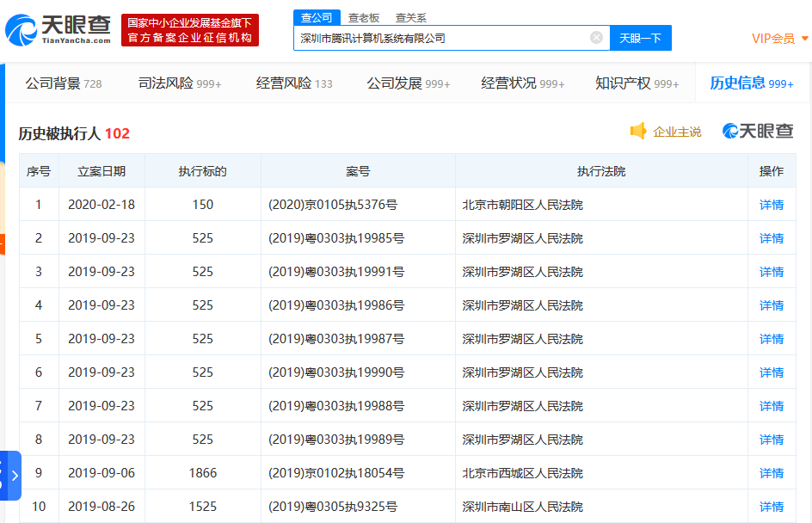Viewport: 812px width, 523px height.
Task: Open 详情 for case 粤0303执19988号
Action: [x=771, y=406]
